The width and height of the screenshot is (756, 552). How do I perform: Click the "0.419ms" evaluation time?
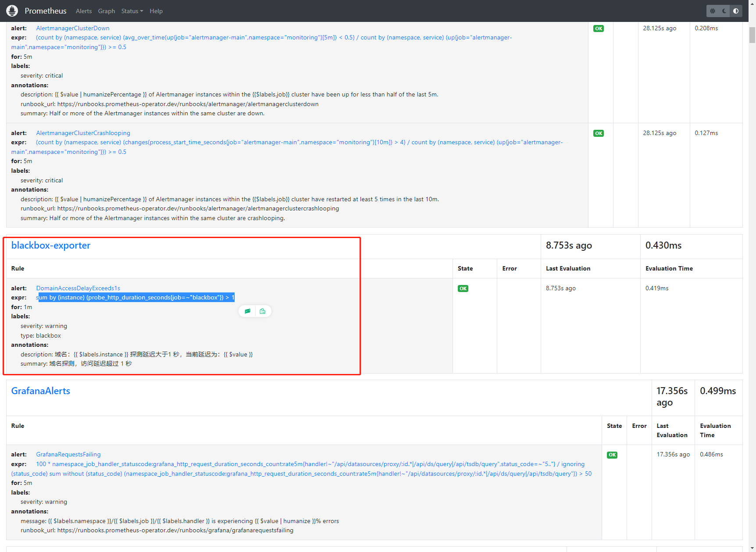657,288
